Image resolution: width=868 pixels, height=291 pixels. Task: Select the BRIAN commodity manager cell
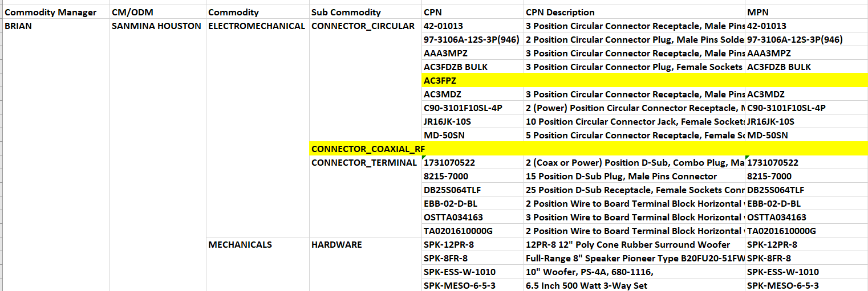tap(18, 26)
